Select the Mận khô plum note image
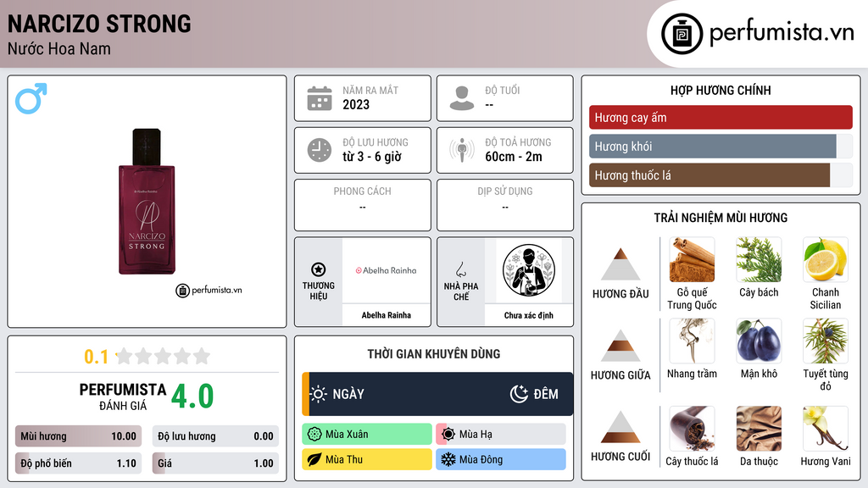The height and width of the screenshot is (488, 868). tap(759, 341)
